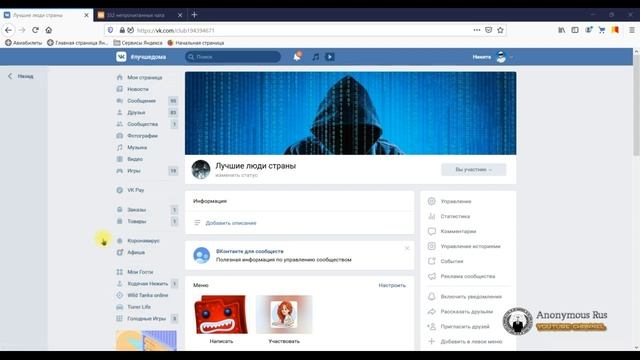The image size is (640, 360).
Task: Close the ВКонтакте для сообществ banner
Action: click(407, 248)
